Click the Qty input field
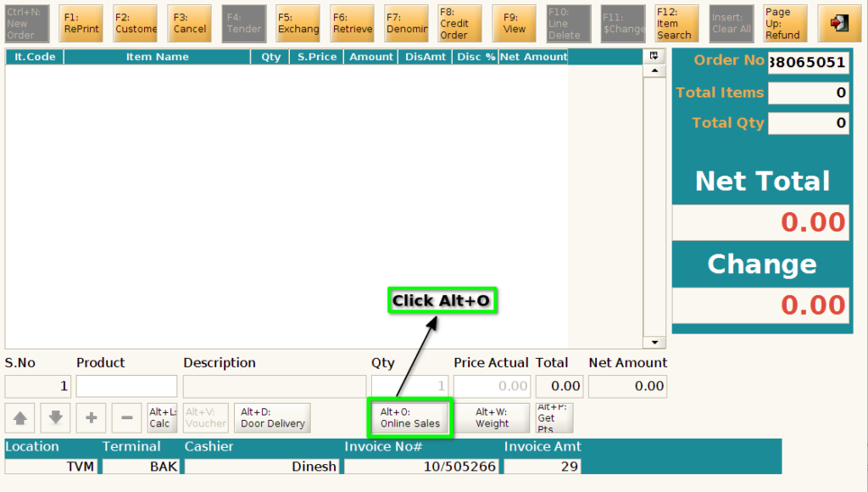 point(409,386)
